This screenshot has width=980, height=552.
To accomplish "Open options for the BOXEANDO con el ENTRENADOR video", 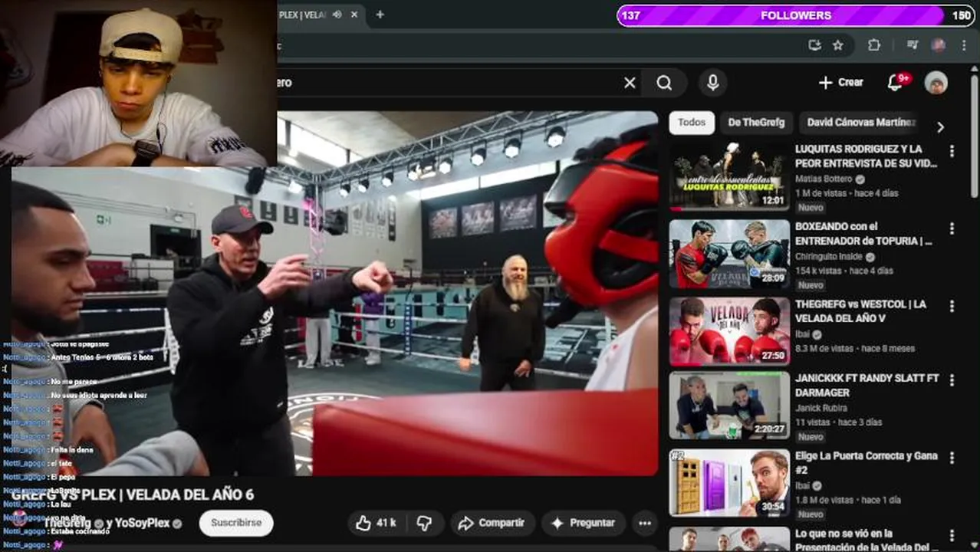I will click(x=952, y=228).
